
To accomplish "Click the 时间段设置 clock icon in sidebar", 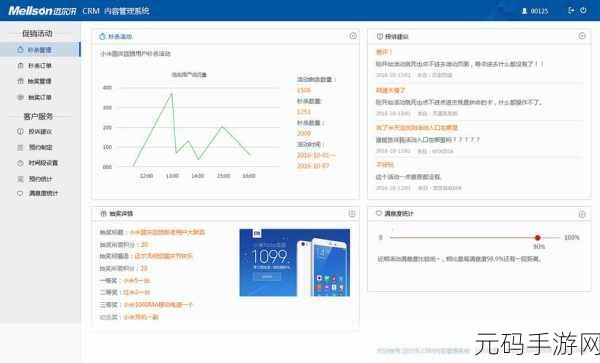I will coord(20,163).
